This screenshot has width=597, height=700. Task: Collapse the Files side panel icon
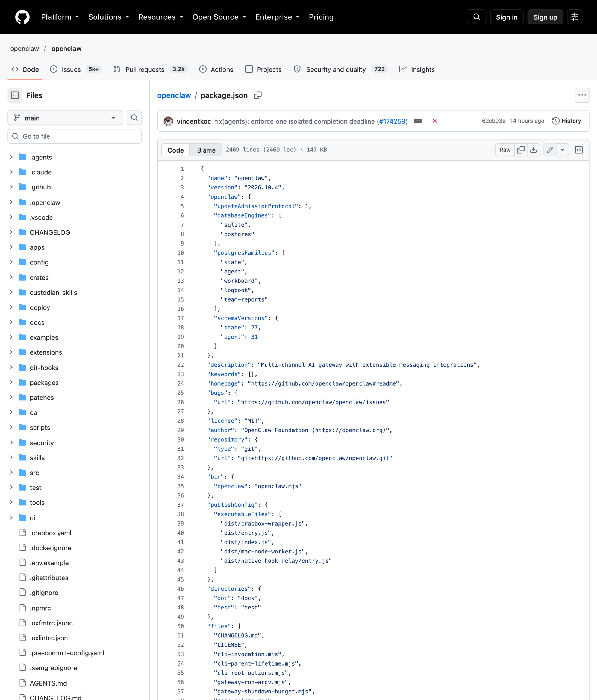click(15, 95)
